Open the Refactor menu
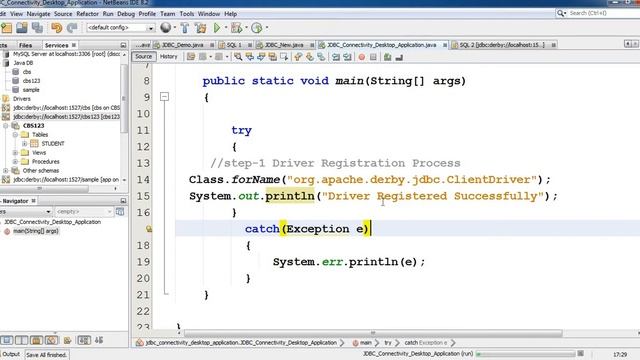This screenshot has width=640, height=360. coord(88,14)
